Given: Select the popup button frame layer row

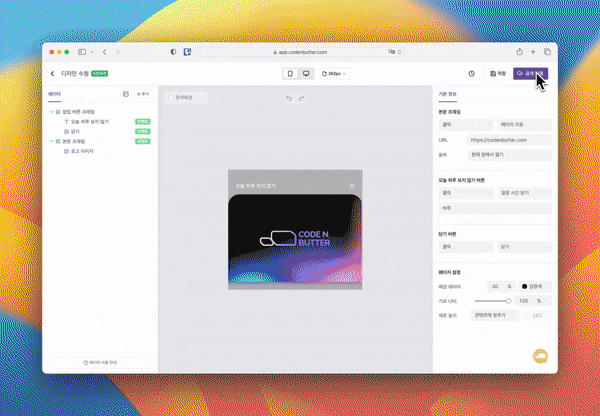Looking at the screenshot, I should point(99,112).
